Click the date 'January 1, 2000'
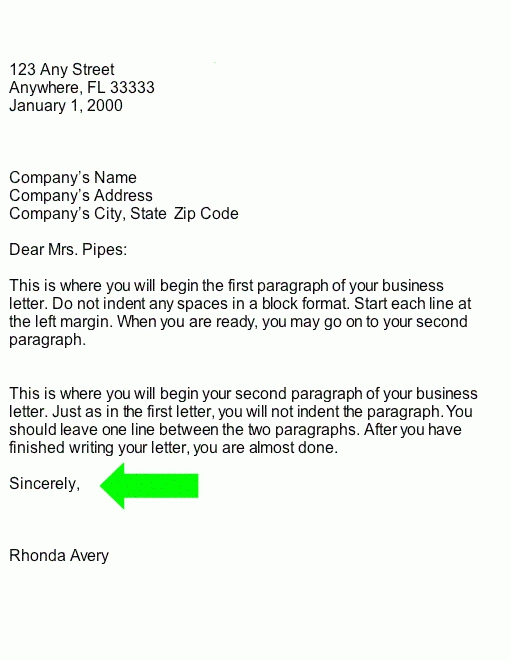The width and height of the screenshot is (510, 660). 66,106
